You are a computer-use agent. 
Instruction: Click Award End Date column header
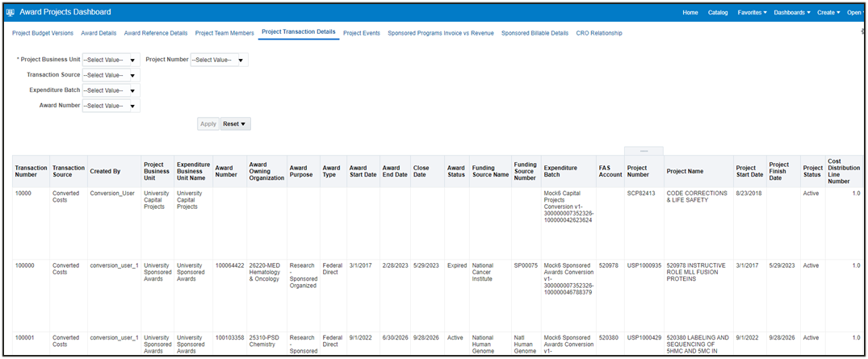[396, 171]
